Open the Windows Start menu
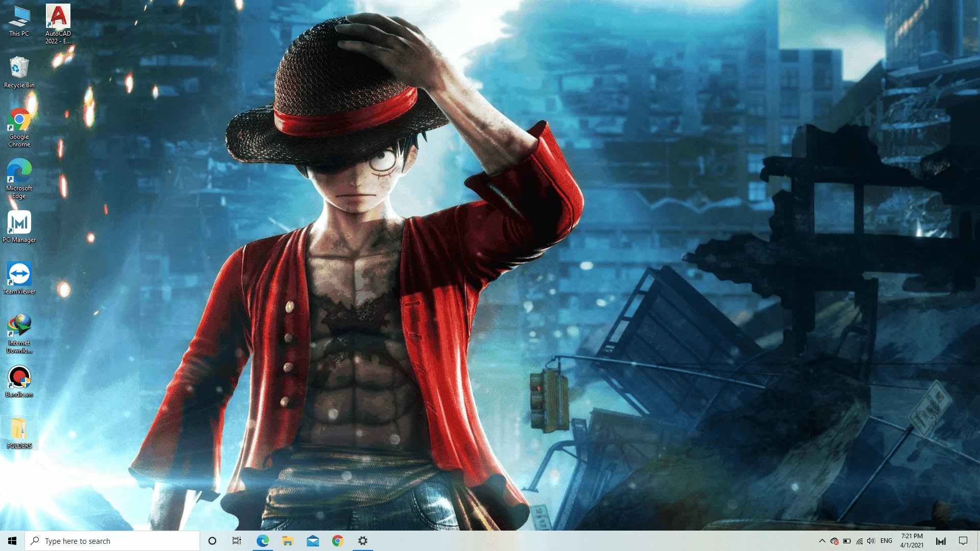This screenshot has width=980, height=551. [12, 541]
